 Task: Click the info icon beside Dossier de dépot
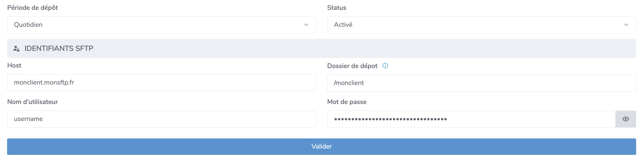click(x=385, y=66)
